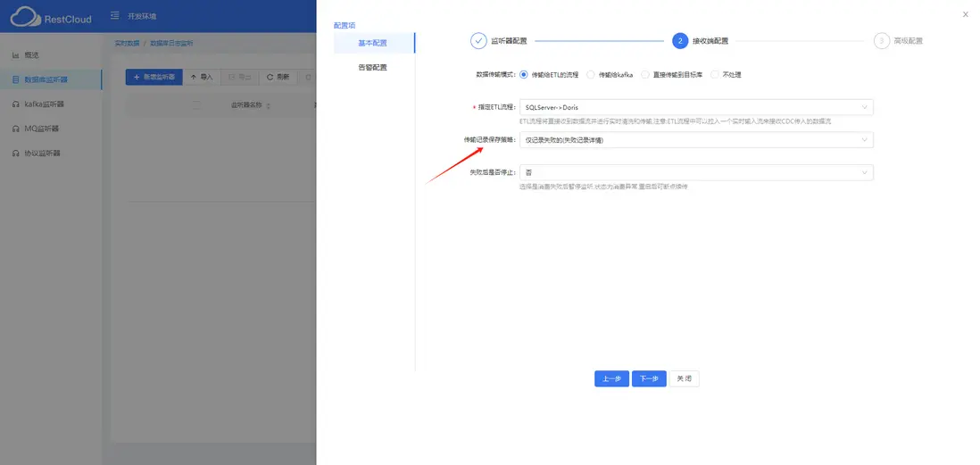
Task: Click the 选择是消费失败后暂停监听 hint text
Action: (x=603, y=187)
